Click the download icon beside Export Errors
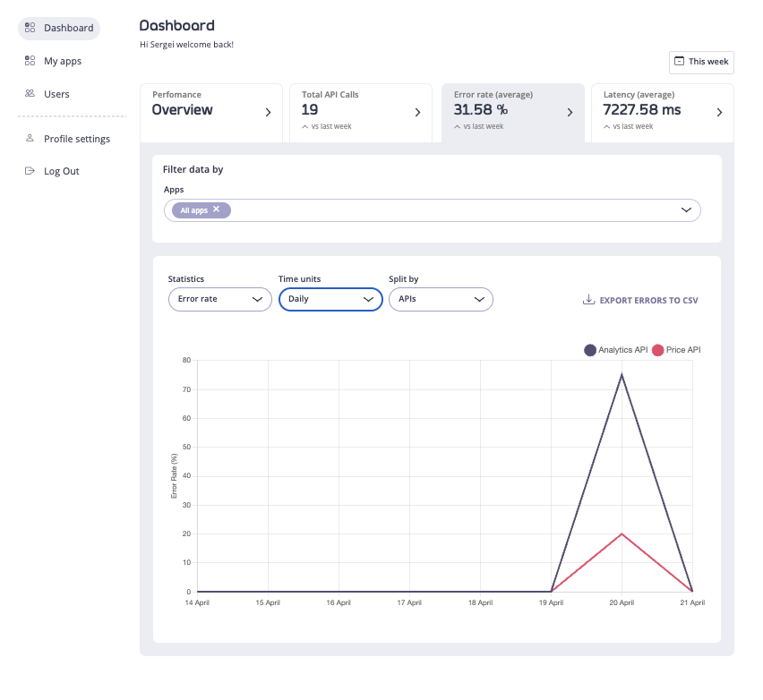 590,300
